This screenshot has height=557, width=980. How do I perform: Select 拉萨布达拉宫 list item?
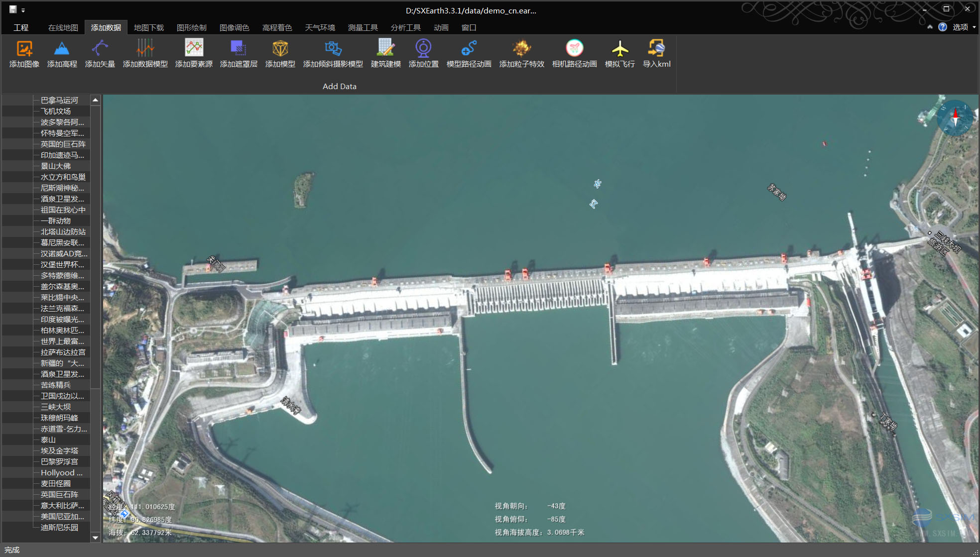coord(63,352)
